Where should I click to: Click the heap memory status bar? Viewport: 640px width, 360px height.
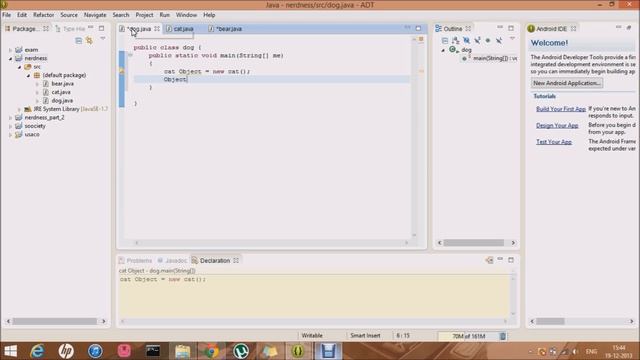469,336
